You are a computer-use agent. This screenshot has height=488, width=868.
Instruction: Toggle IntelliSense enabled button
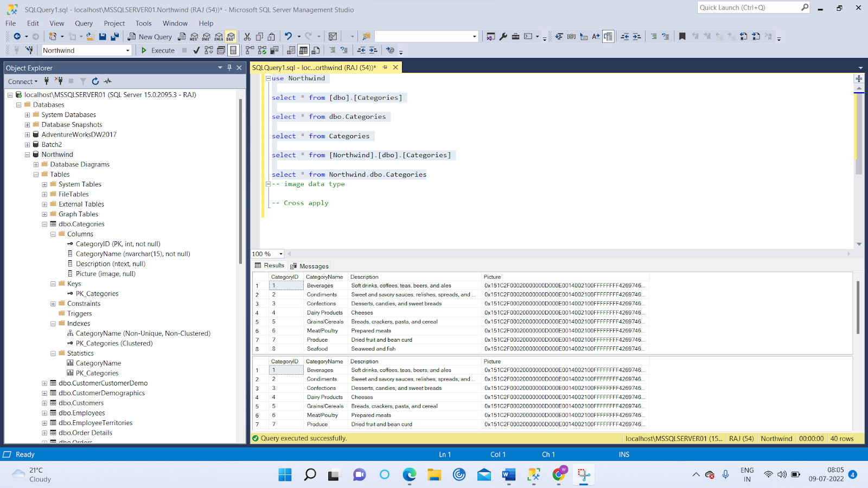point(233,50)
